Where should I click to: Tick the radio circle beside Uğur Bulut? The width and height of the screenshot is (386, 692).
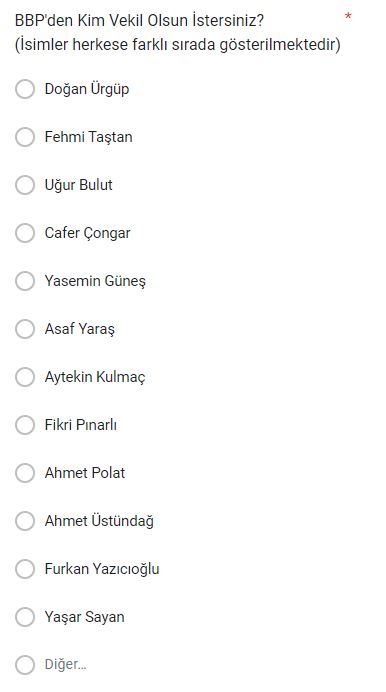click(x=25, y=185)
